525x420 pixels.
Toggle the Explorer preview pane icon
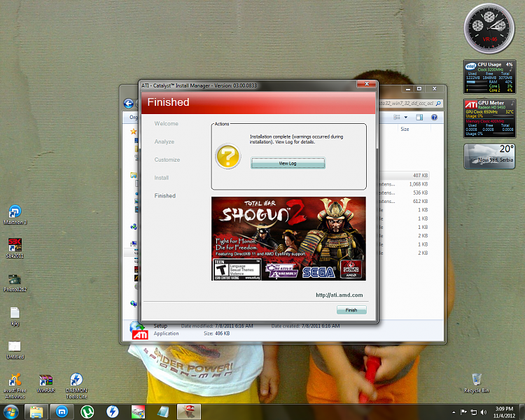419,117
